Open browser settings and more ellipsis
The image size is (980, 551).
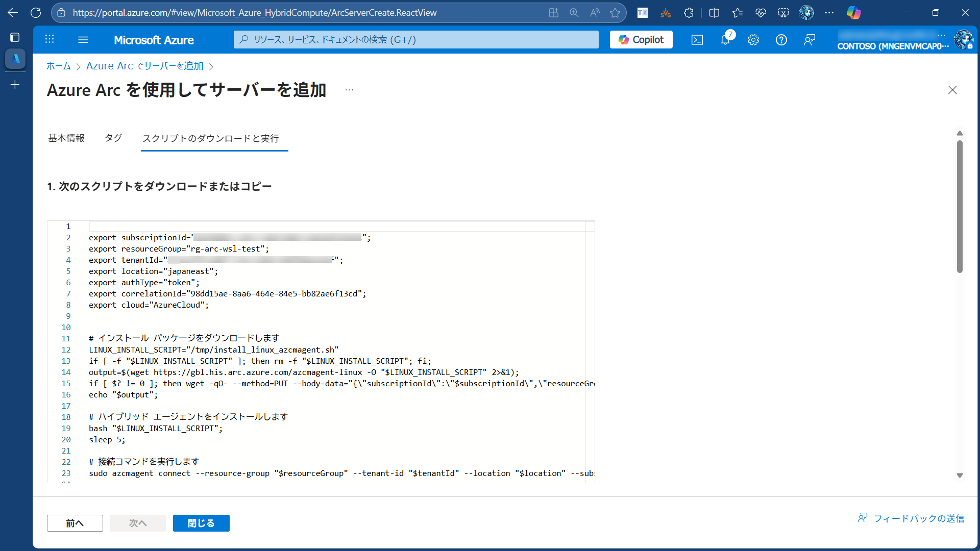click(829, 13)
